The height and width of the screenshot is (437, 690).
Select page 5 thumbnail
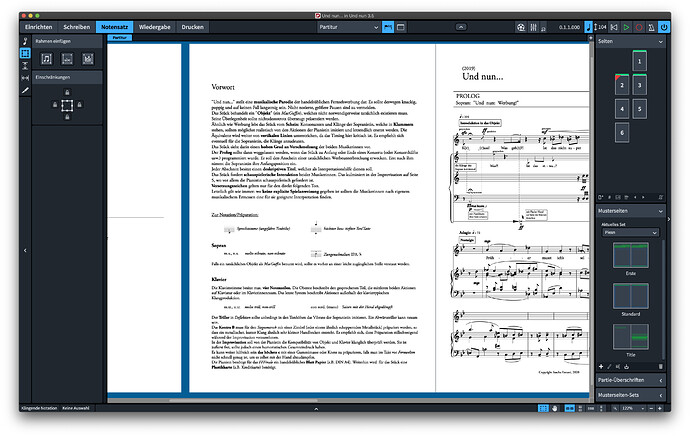point(639,109)
